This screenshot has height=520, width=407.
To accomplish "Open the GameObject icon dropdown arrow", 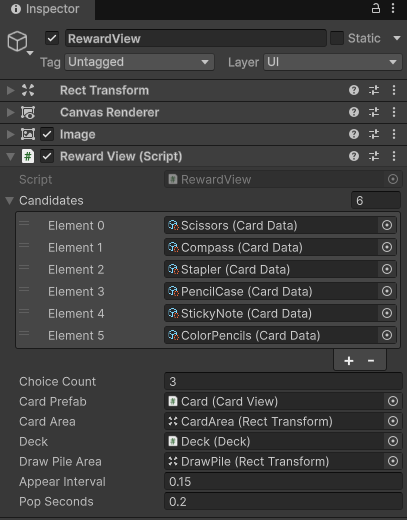I will (30, 53).
